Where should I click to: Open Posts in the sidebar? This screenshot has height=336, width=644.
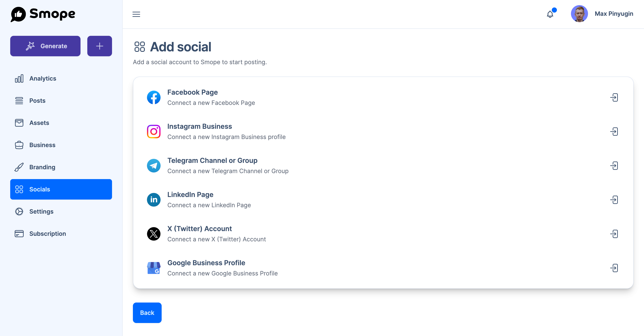coord(61,101)
